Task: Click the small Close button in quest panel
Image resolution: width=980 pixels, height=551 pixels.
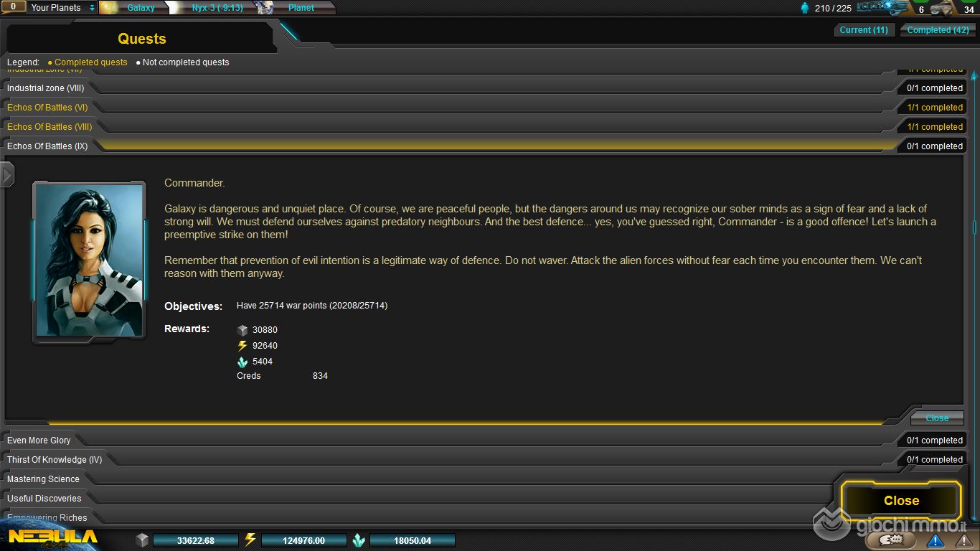Action: point(937,418)
